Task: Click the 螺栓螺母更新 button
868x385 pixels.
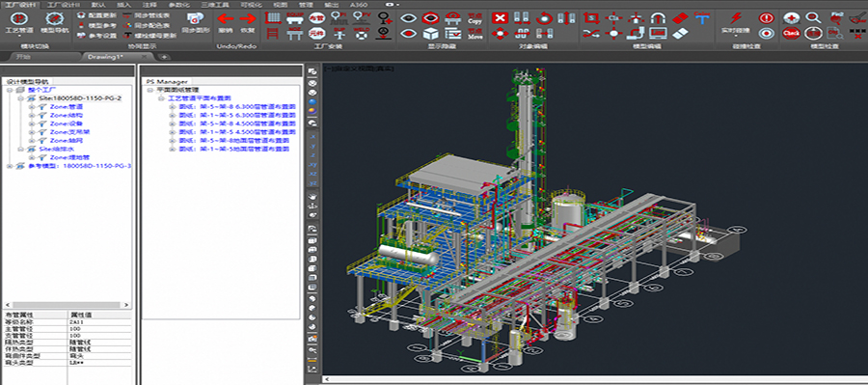Action: click(x=150, y=36)
